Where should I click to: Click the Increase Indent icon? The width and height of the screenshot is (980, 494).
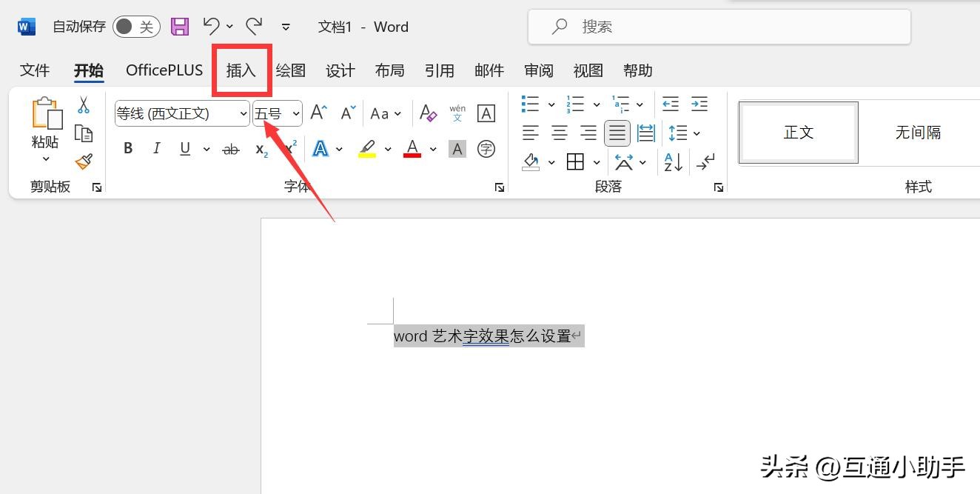(699, 104)
